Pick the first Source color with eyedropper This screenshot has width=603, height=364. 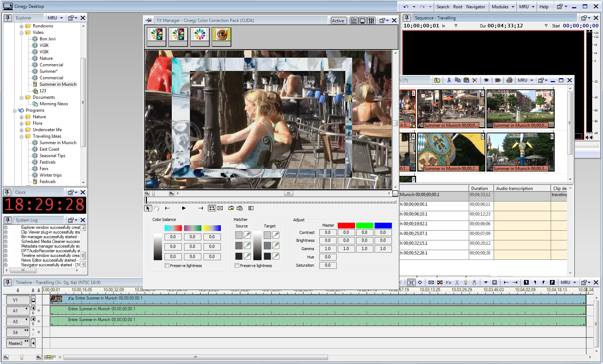click(247, 235)
